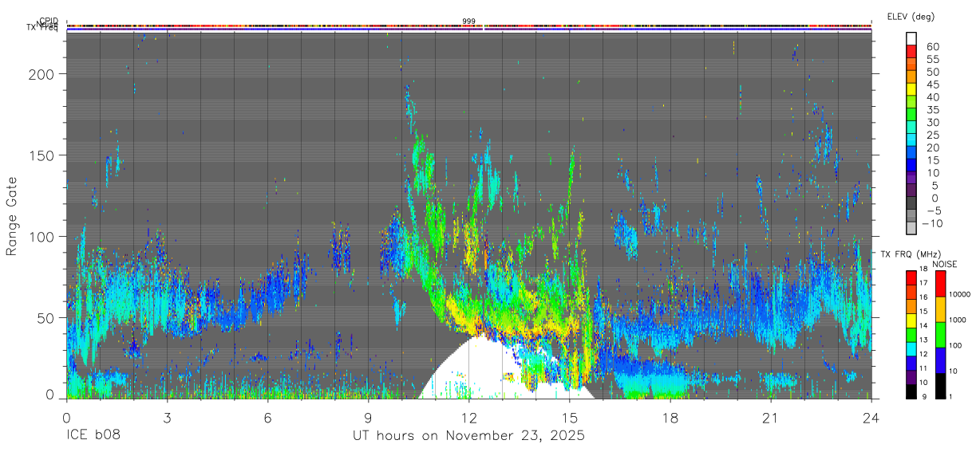Click the x-axis tick label '15'
This screenshot has height=452, width=980.
pyautogui.click(x=569, y=417)
